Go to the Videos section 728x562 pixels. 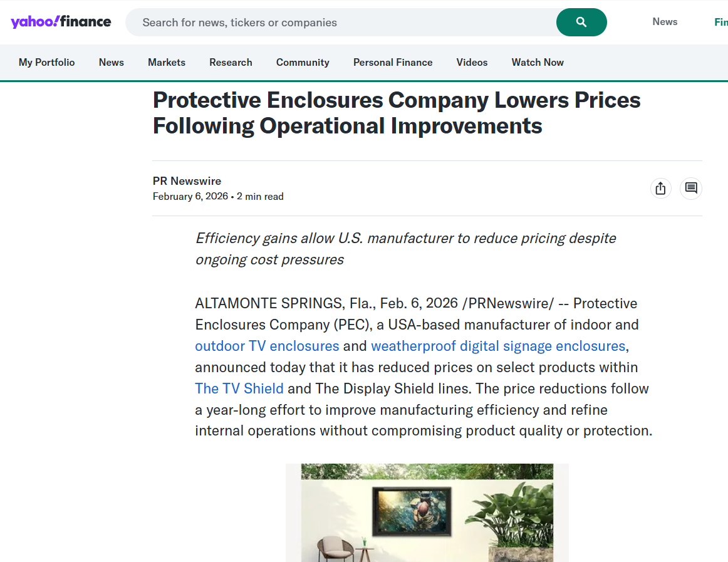point(472,63)
